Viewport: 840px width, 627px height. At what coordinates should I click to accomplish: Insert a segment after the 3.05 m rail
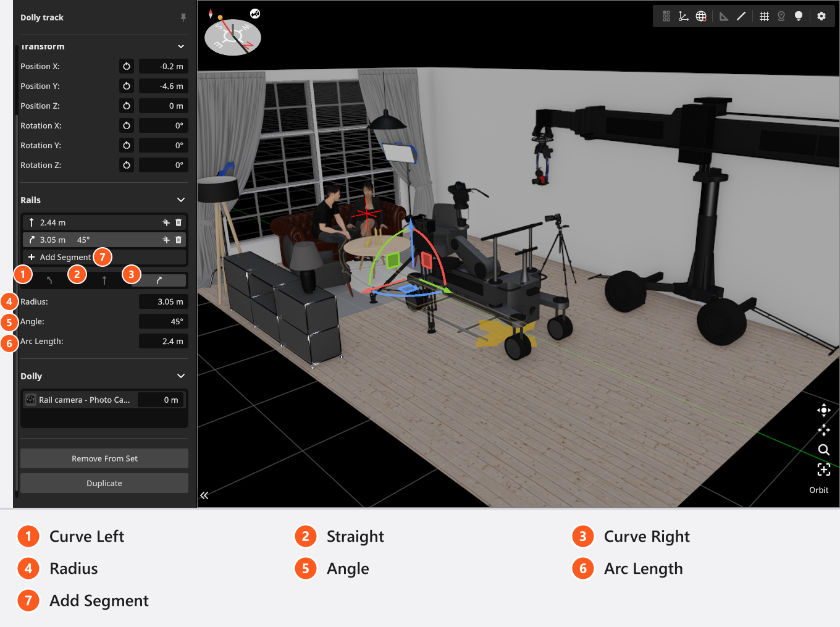click(x=166, y=240)
